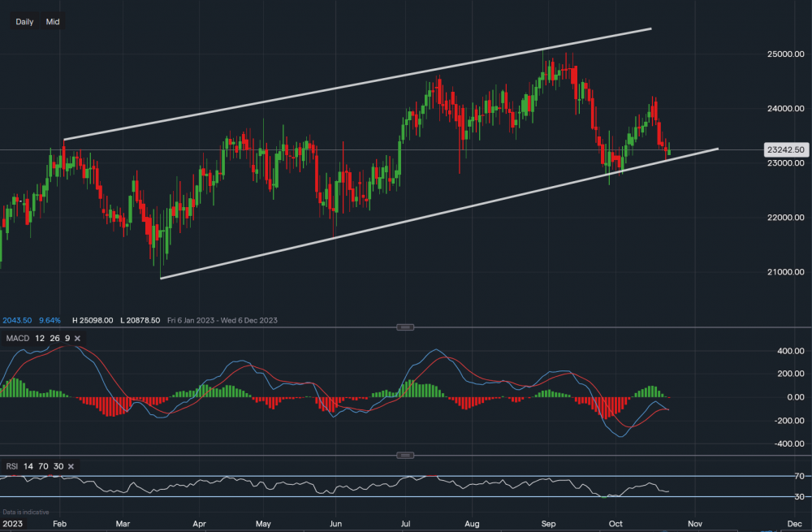Click the MACD signal period value 9
The width and height of the screenshot is (812, 532).
[x=66, y=337]
